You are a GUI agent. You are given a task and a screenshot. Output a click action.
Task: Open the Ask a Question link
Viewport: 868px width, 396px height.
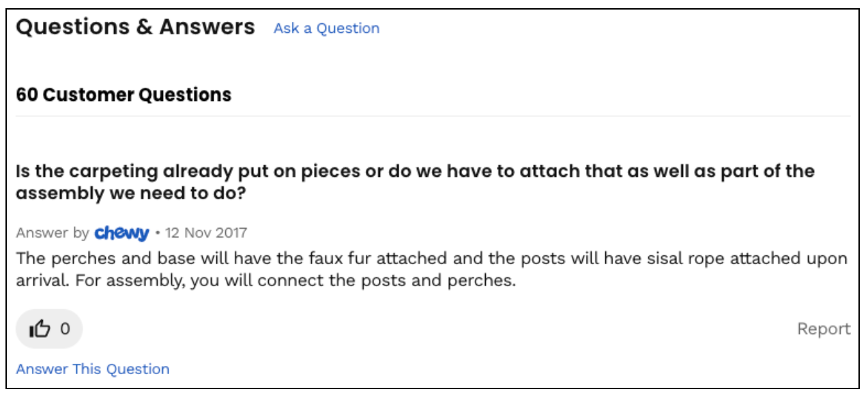(x=327, y=28)
